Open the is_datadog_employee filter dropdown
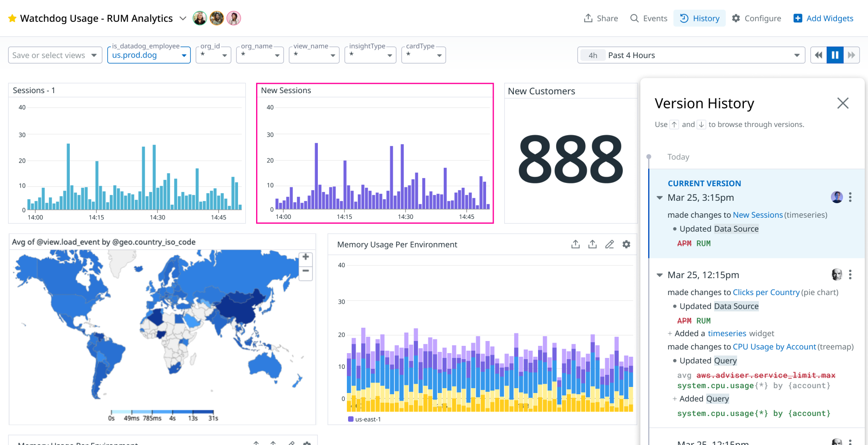Viewport: 868px width, 445px height. click(149, 55)
